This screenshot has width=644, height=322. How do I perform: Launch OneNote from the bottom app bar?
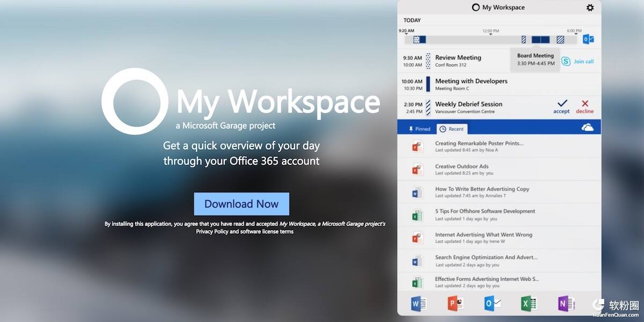pyautogui.click(x=566, y=304)
